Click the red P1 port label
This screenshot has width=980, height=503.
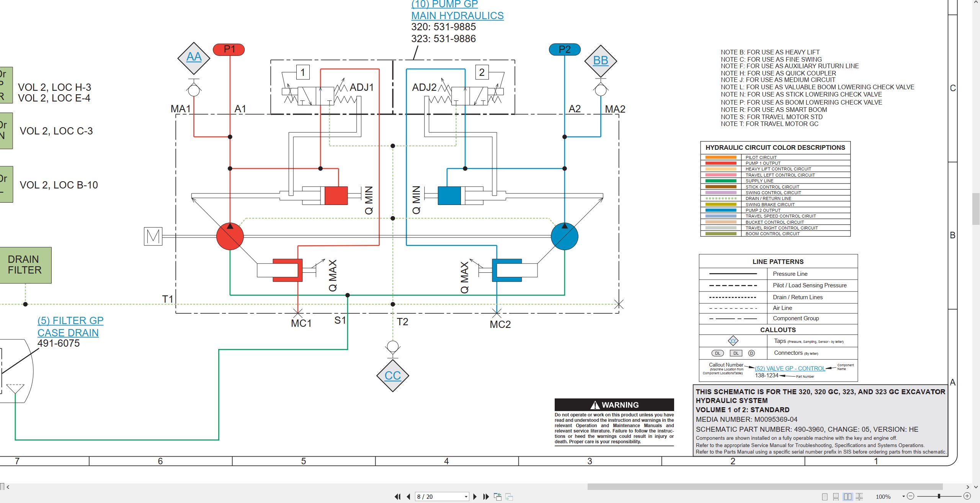tap(229, 49)
